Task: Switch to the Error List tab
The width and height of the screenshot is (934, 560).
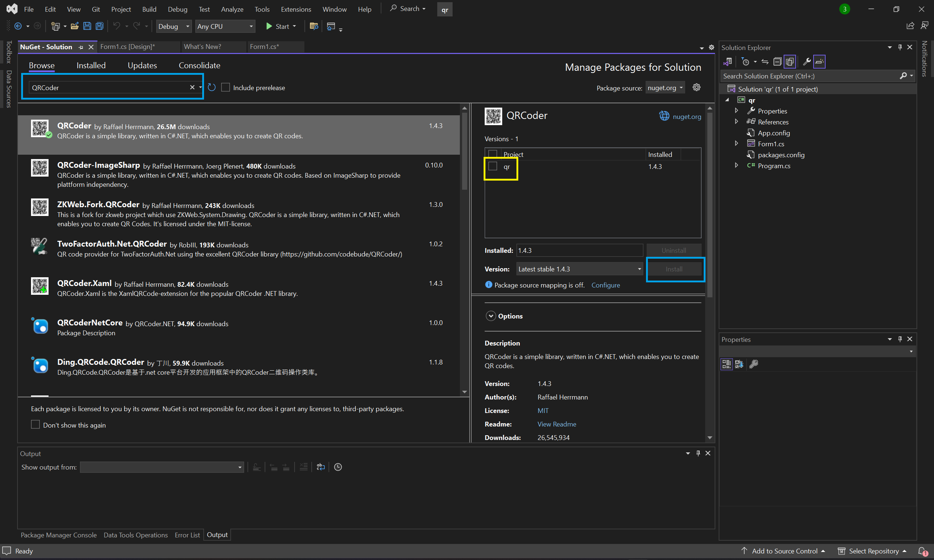Action: 187,535
